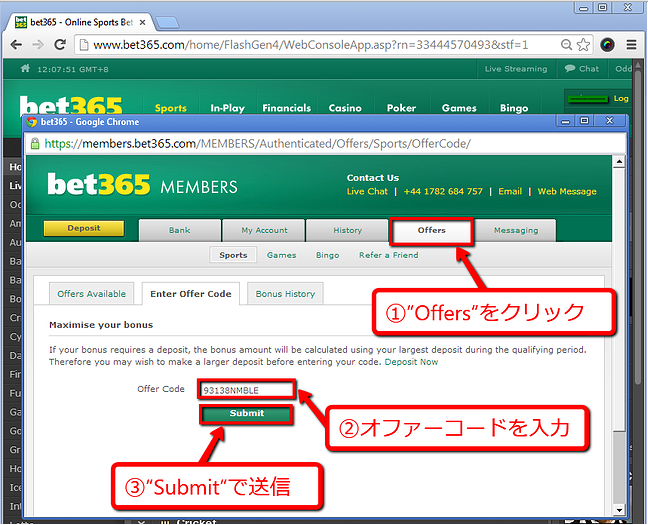Open the Bonus History tab

285,294
